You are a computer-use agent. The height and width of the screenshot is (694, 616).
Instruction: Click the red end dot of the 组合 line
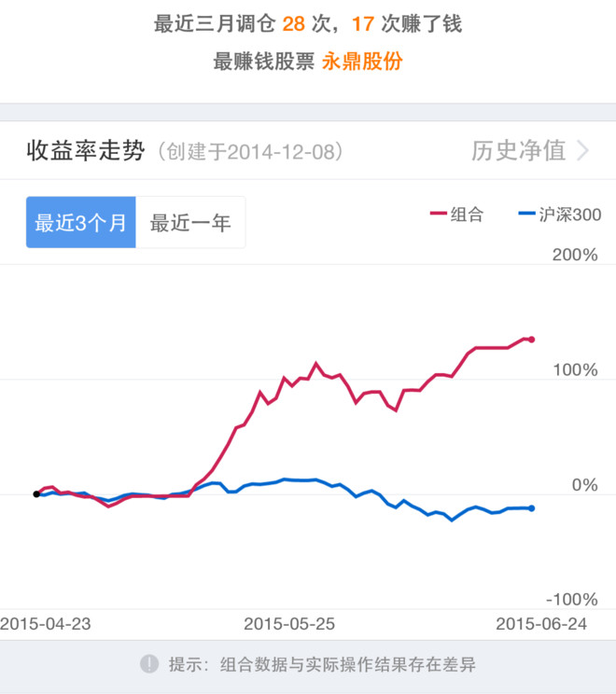531,340
